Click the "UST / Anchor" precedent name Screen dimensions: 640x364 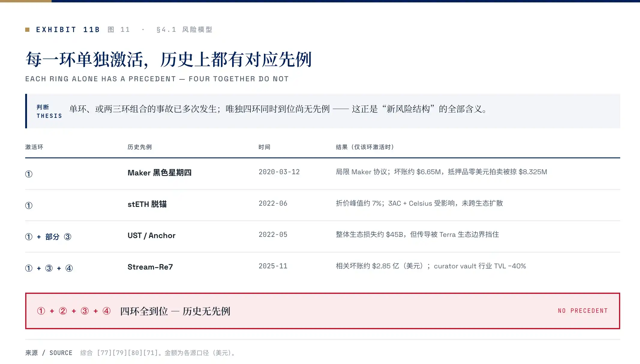click(151, 235)
